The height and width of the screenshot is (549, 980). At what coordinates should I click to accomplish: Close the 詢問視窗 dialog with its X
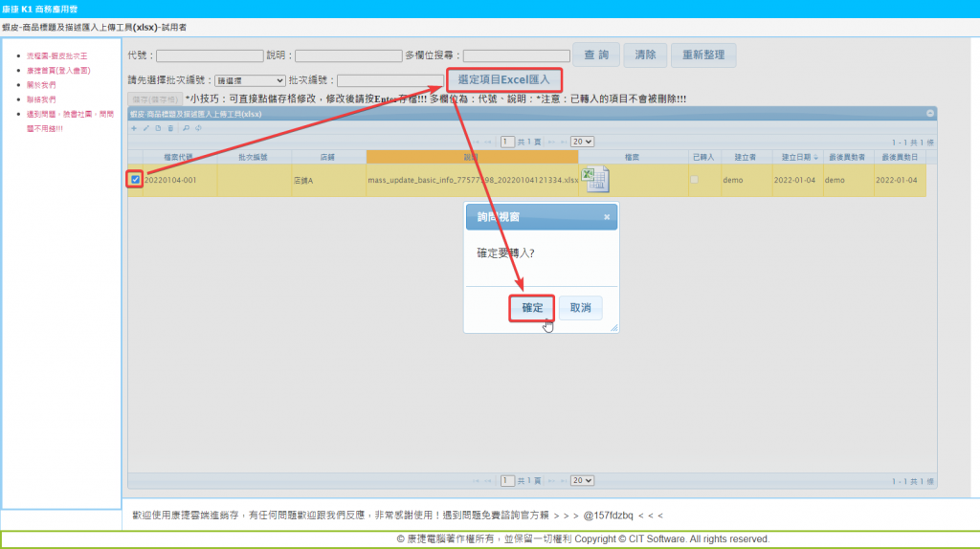[x=607, y=217]
